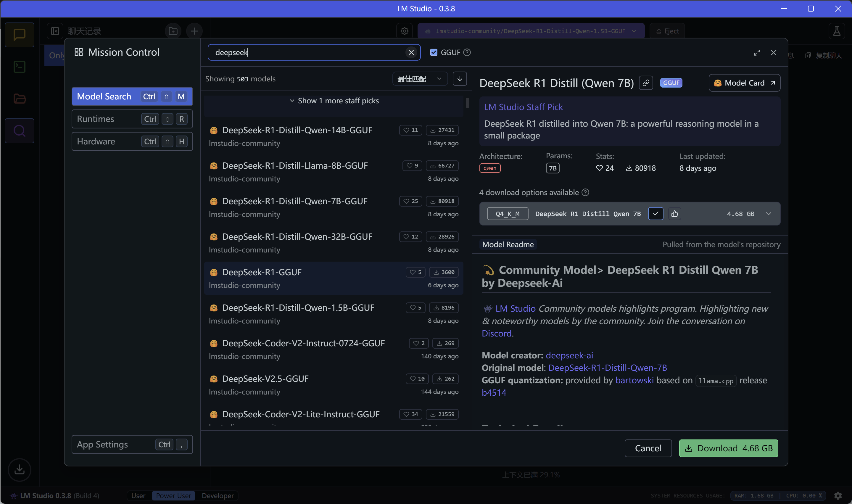The height and width of the screenshot is (504, 852).
Task: Open the Runtimes tab
Action: (132, 119)
